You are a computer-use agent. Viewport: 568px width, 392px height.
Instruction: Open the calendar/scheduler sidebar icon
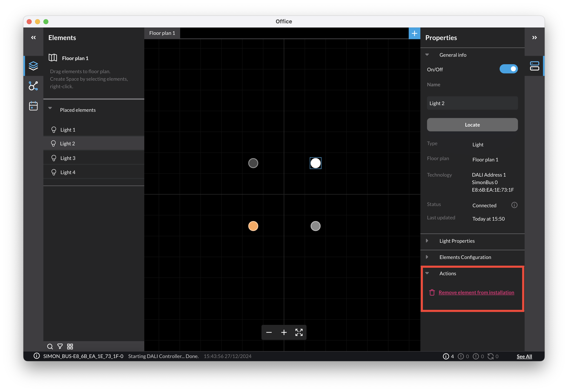point(33,106)
